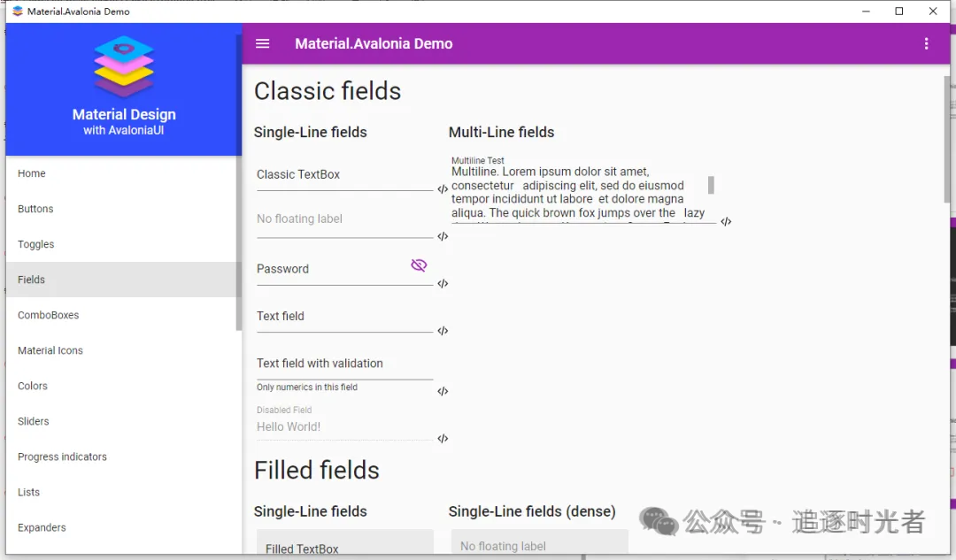Click Only numerics in this field hint
Screen dimensions: 956x560
coord(306,387)
